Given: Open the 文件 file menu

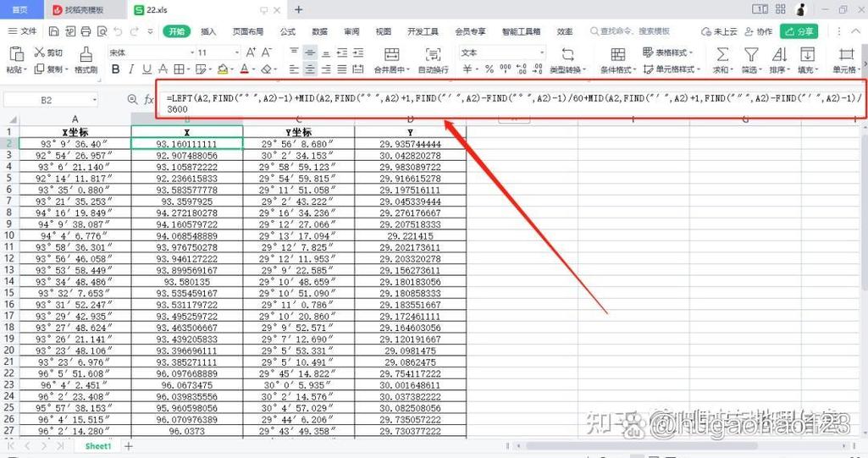Looking at the screenshot, I should 23,31.
